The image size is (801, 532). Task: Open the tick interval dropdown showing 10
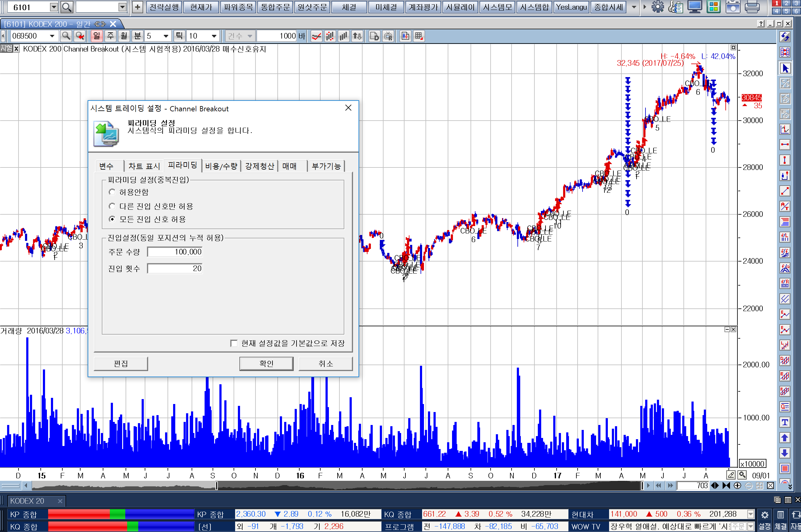[x=214, y=36]
